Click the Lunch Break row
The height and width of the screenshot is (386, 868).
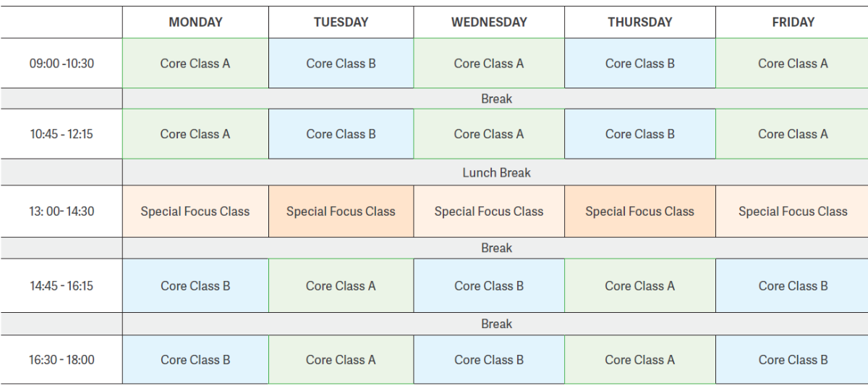495,172
